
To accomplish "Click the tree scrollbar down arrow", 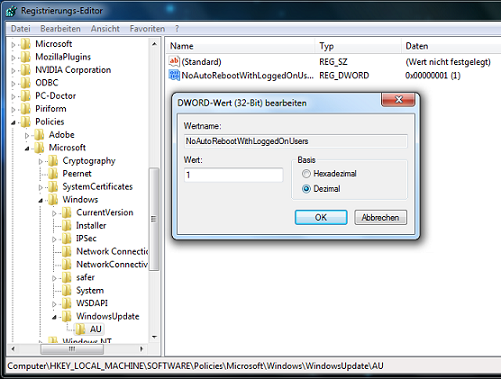I will click(x=154, y=337).
